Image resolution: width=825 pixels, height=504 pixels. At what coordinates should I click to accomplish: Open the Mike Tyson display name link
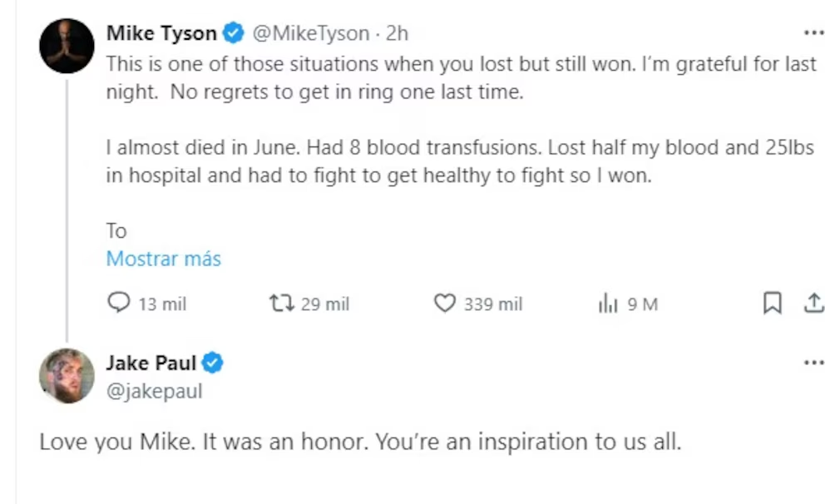click(161, 33)
